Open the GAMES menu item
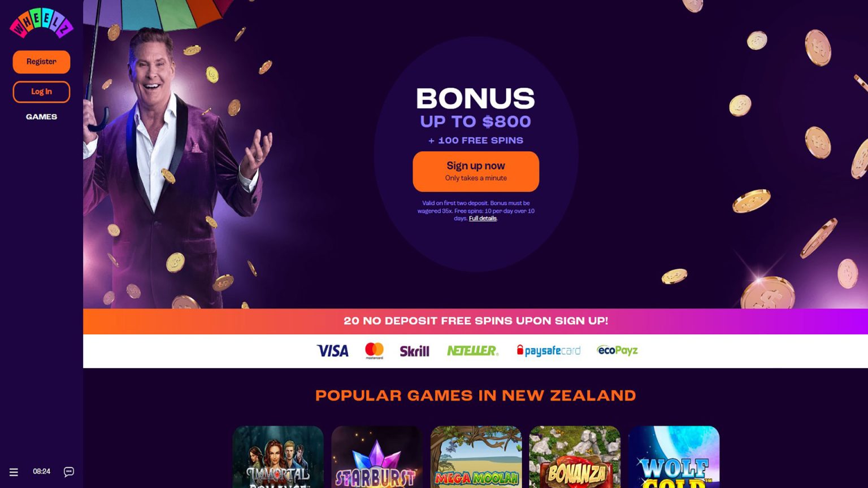 [x=41, y=117]
